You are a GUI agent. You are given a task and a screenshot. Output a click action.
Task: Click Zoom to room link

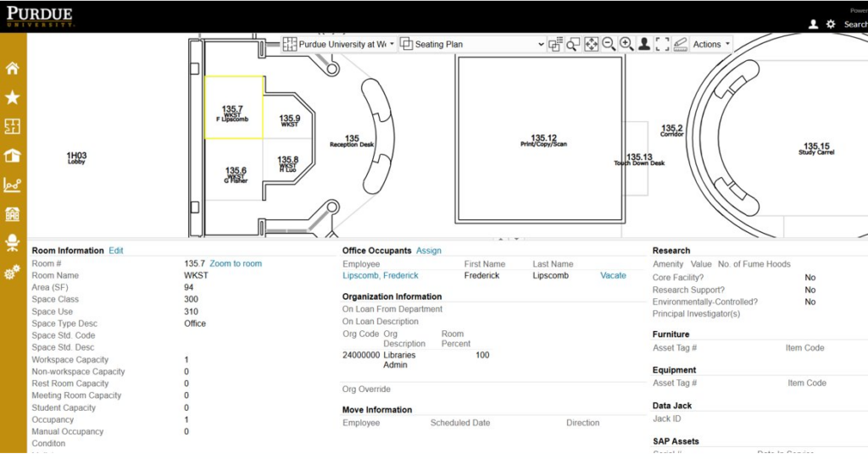[x=236, y=263]
